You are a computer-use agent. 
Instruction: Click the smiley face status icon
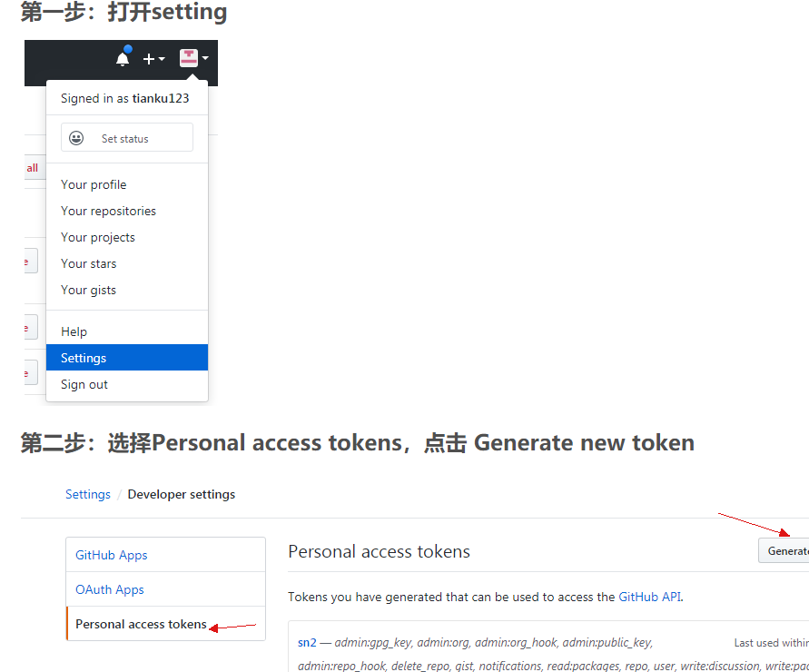pyautogui.click(x=76, y=138)
